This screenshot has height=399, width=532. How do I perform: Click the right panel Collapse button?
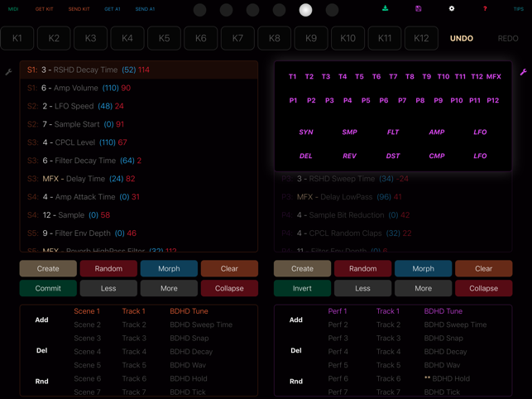click(483, 288)
